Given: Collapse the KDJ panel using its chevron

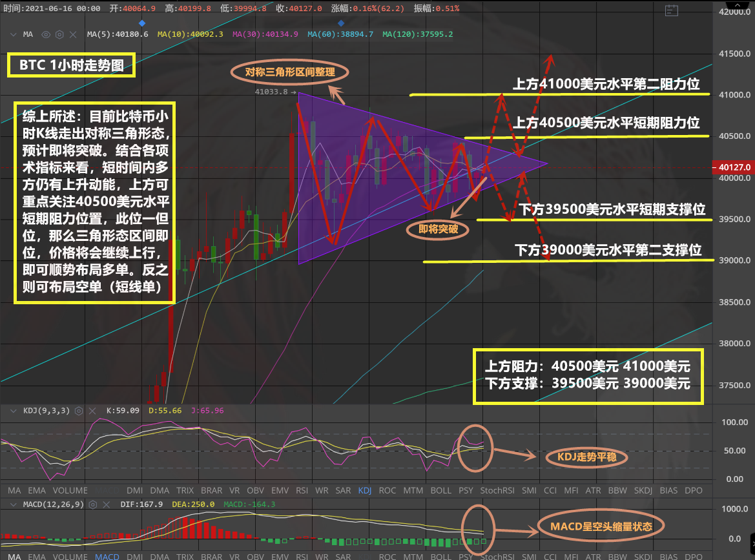Looking at the screenshot, I should [12, 410].
